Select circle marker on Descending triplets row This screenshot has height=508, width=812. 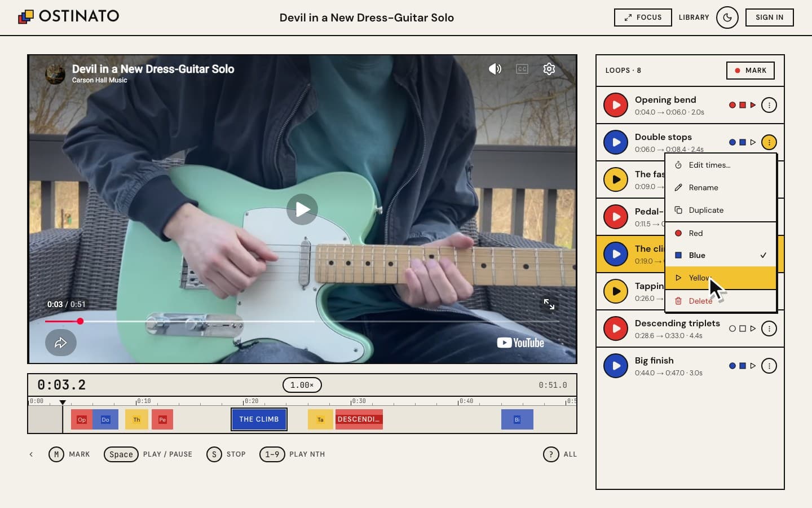click(732, 329)
